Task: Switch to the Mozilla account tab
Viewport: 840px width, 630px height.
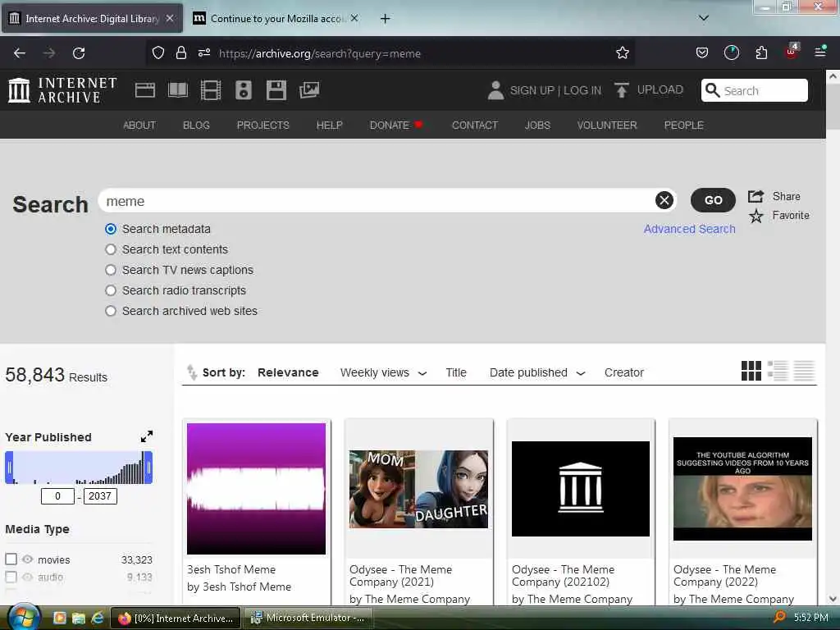Action: [x=276, y=18]
